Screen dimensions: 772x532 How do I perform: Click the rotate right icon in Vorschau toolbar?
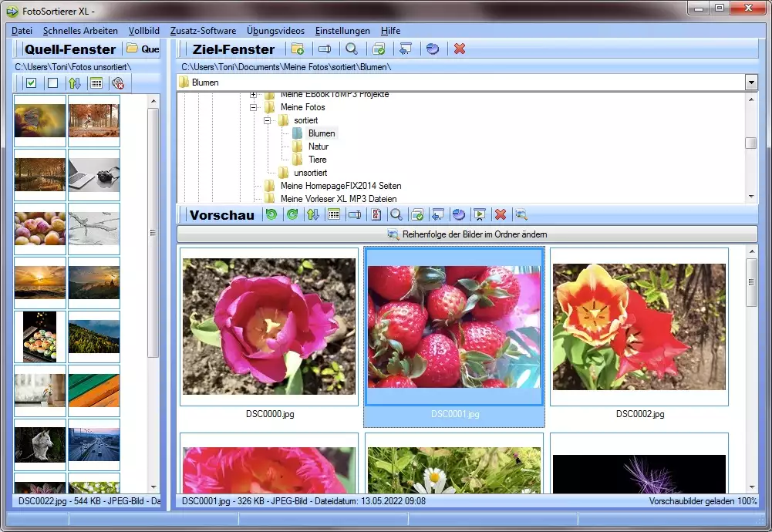pos(292,215)
